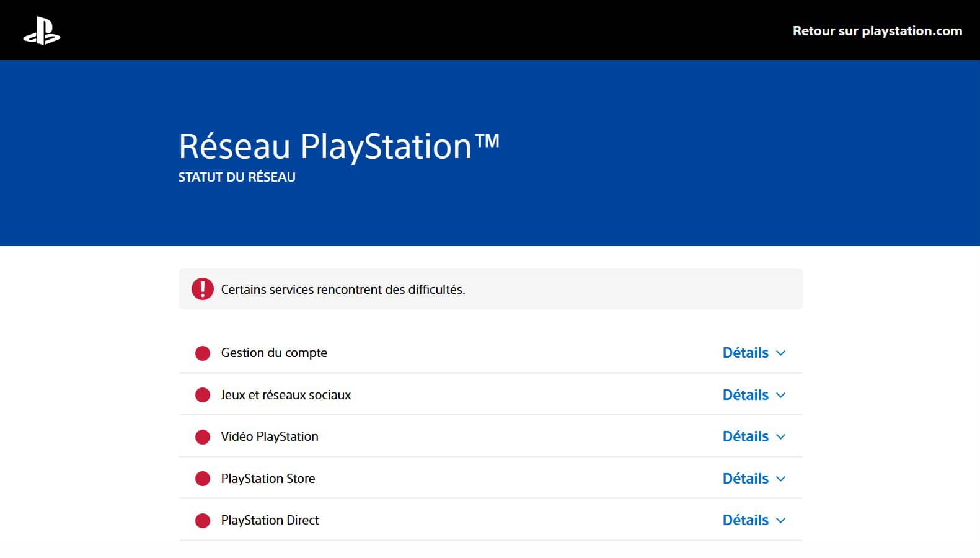This screenshot has width=980, height=558.
Task: Click red status dot beside PlayStation Store
Action: [203, 479]
